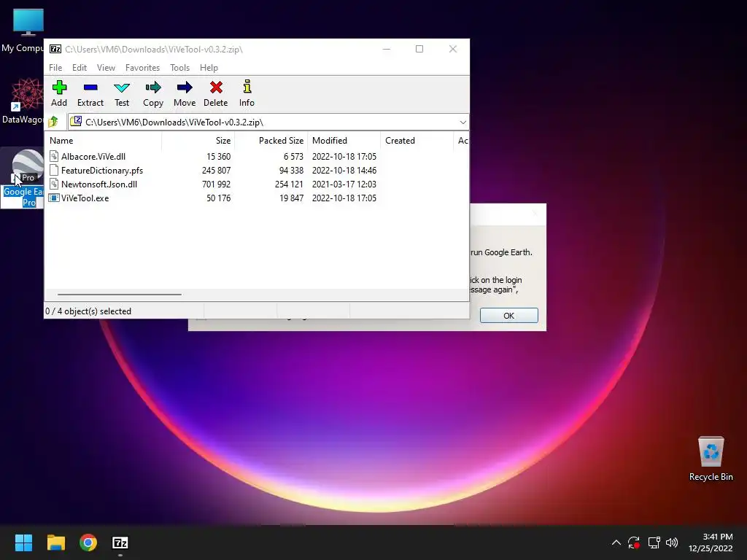Open the View menu
Image resolution: width=747 pixels, height=560 pixels.
point(107,68)
